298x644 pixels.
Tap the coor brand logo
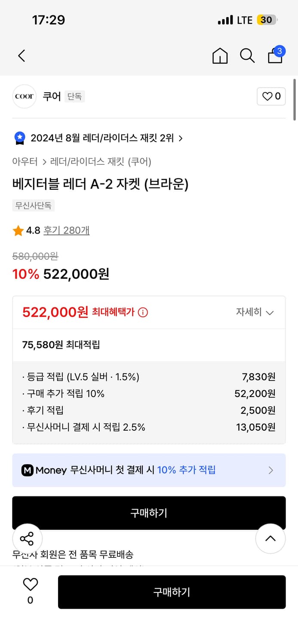coord(24,96)
